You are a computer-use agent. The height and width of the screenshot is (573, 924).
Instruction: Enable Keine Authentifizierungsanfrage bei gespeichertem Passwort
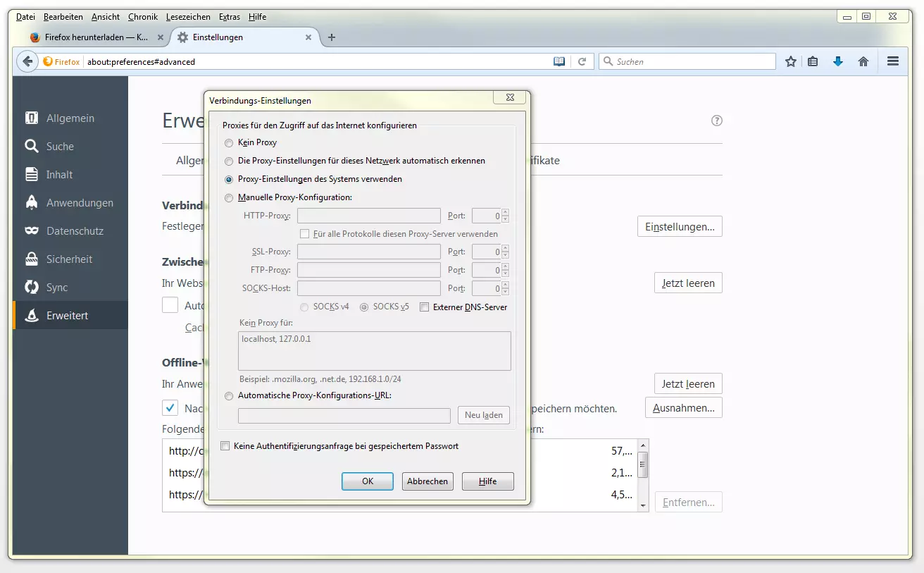coord(225,446)
